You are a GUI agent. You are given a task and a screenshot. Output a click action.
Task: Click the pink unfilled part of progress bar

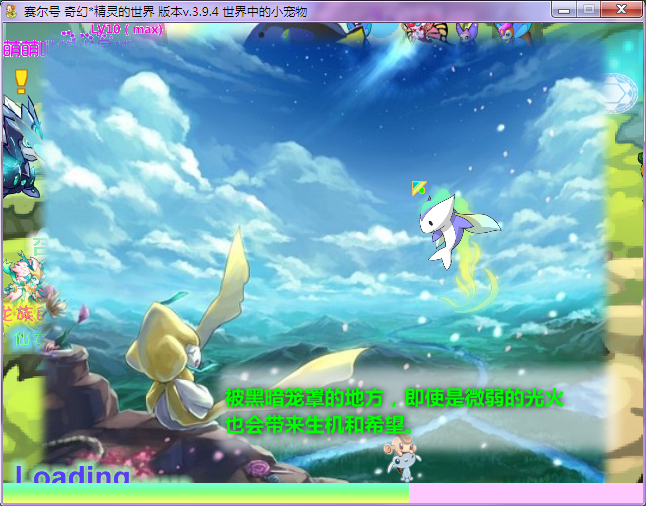click(x=526, y=493)
